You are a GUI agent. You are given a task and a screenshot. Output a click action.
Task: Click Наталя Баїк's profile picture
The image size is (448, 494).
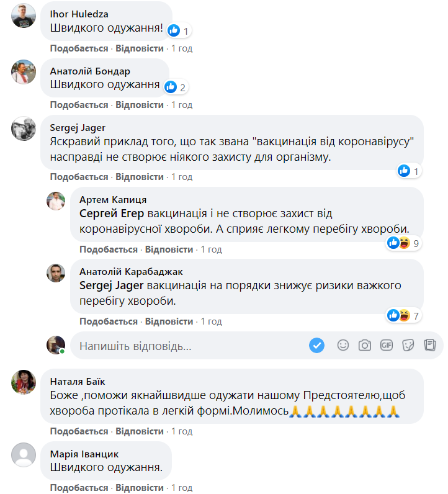click(24, 381)
